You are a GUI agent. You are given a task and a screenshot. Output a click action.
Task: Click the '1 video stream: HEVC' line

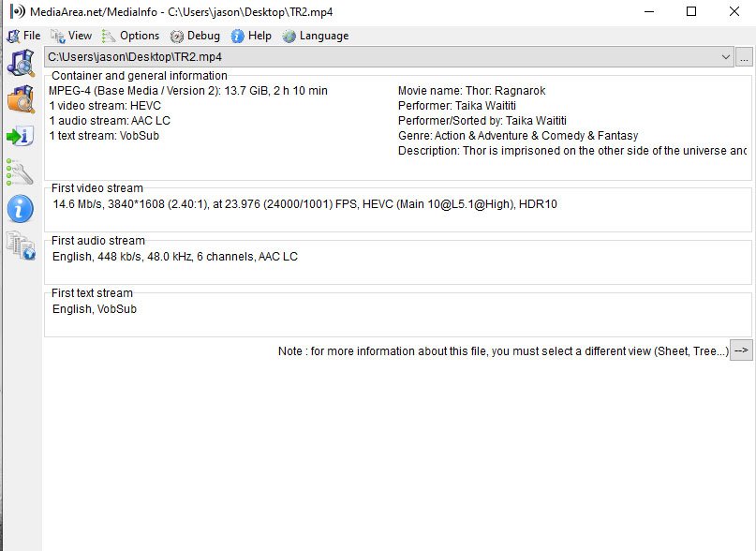coord(105,106)
